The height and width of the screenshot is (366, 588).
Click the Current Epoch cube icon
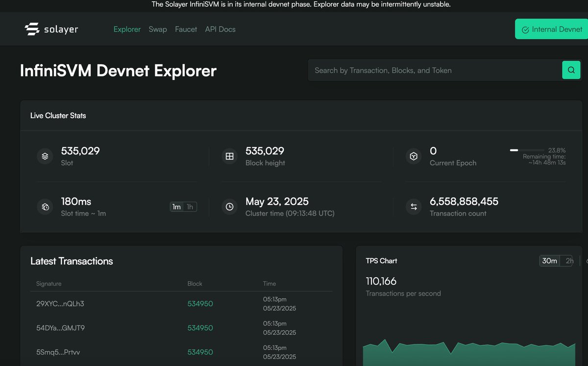click(x=414, y=156)
